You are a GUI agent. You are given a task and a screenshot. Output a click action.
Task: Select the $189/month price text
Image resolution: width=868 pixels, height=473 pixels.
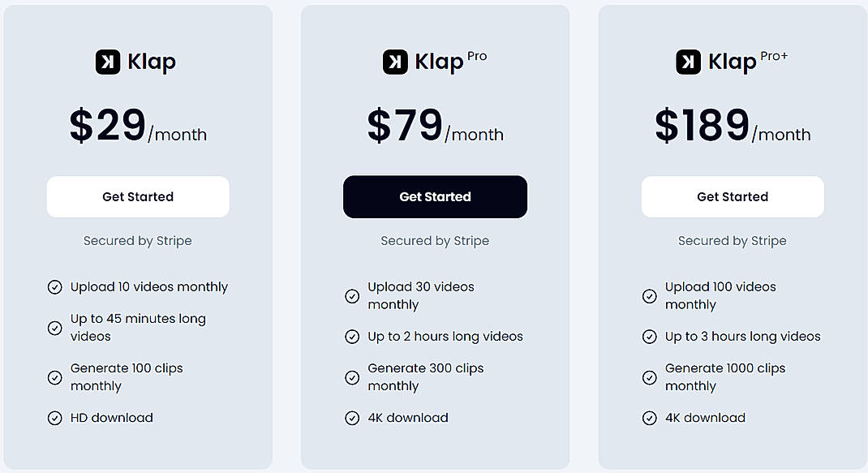click(733, 123)
